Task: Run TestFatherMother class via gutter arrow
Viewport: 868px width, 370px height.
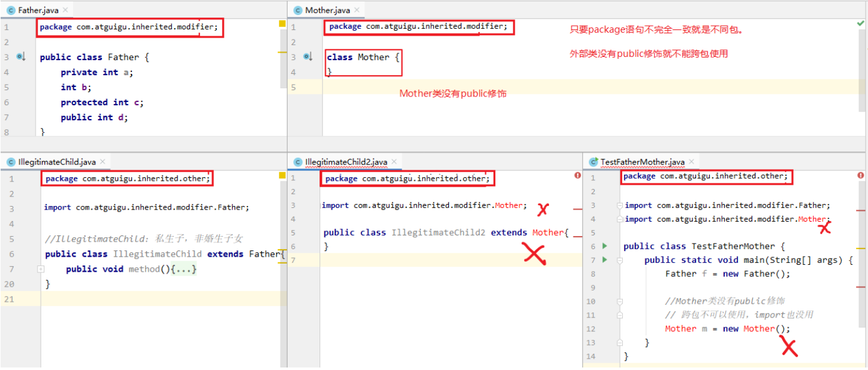Action: [x=604, y=246]
